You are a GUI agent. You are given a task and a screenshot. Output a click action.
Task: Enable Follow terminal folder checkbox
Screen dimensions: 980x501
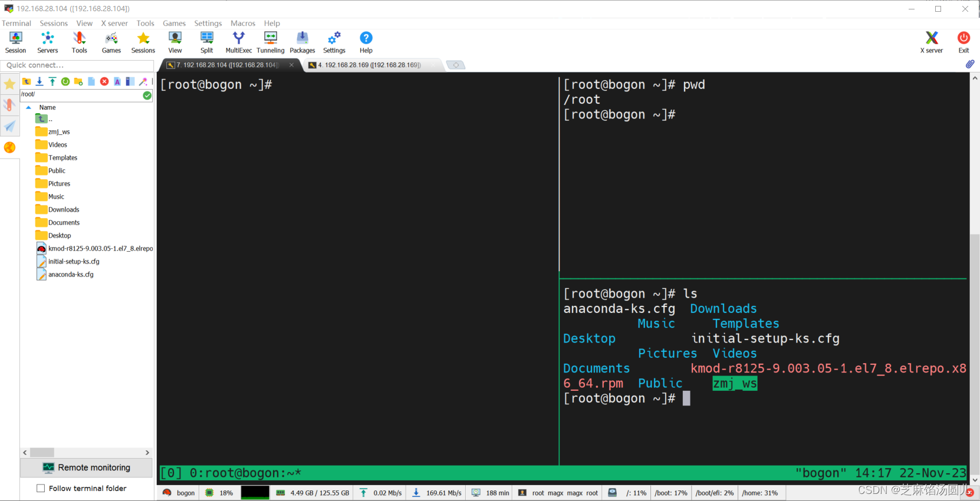tap(41, 488)
